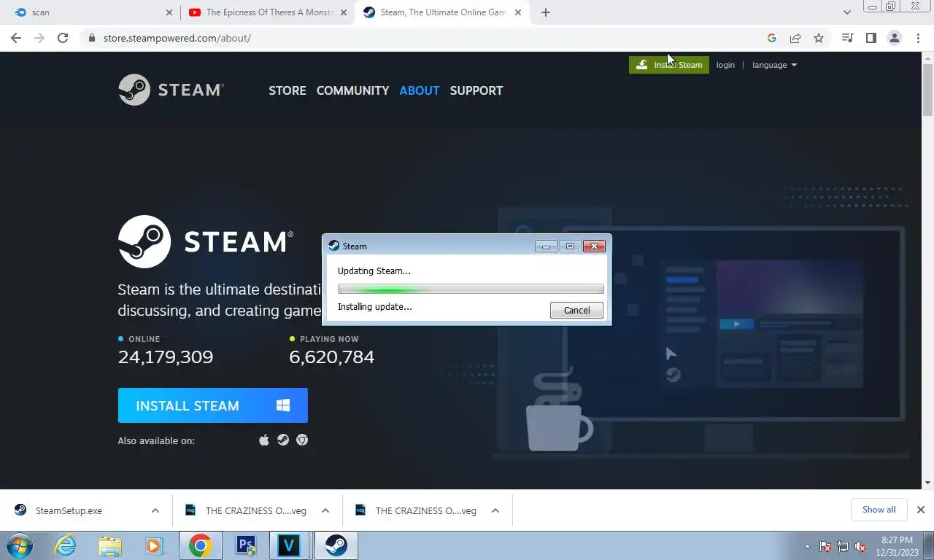Image resolution: width=934 pixels, height=560 pixels.
Task: Launch Internet Explorer from the taskbar
Action: tap(66, 545)
